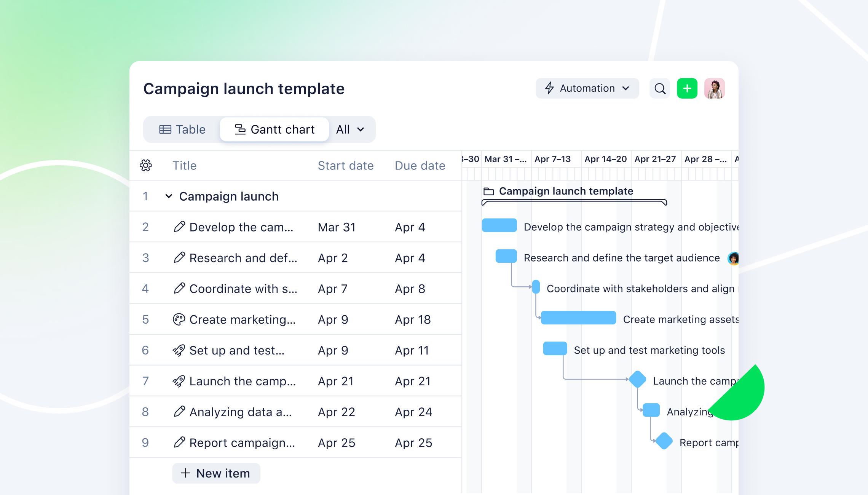
Task: Switch to the Table view
Action: pyautogui.click(x=182, y=129)
